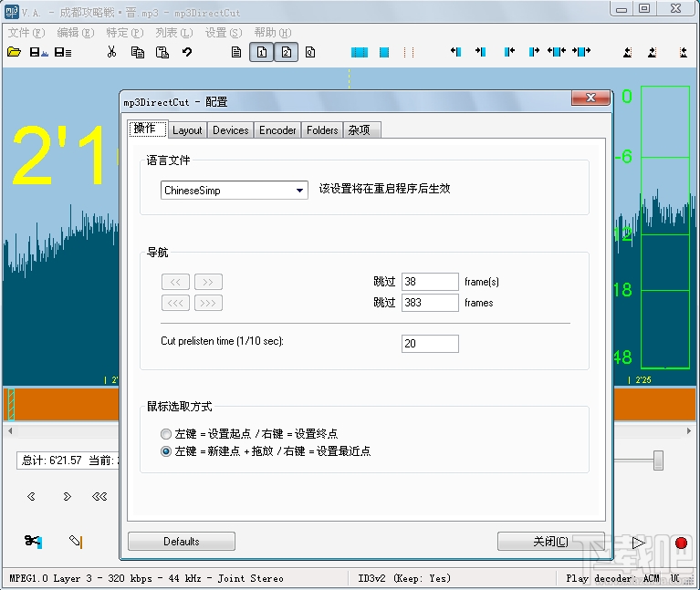Start playback with the play triangle
The height and width of the screenshot is (590, 700).
[638, 543]
